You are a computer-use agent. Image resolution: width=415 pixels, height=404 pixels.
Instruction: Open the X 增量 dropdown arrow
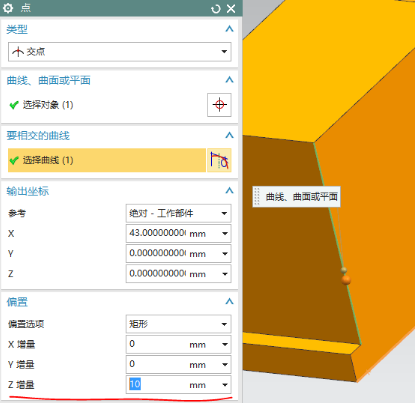click(225, 345)
